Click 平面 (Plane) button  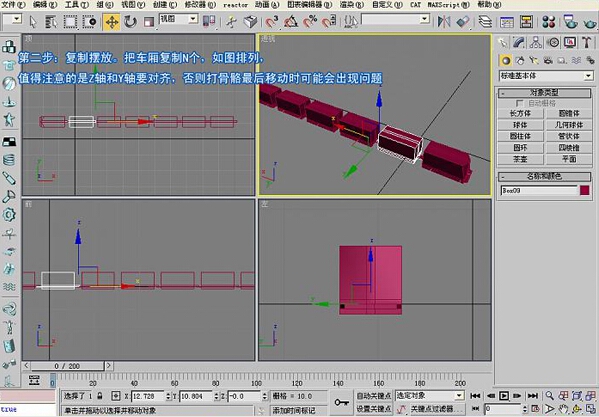tap(569, 159)
